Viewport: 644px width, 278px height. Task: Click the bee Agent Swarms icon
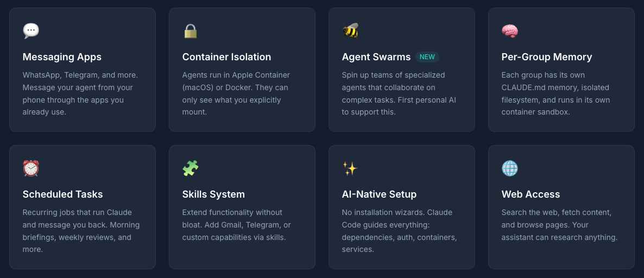[x=350, y=31]
